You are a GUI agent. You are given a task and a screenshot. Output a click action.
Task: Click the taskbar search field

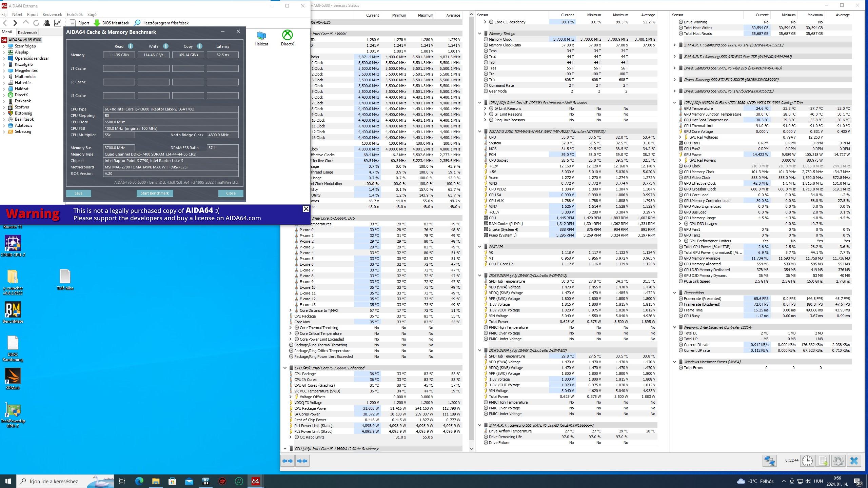click(65, 481)
